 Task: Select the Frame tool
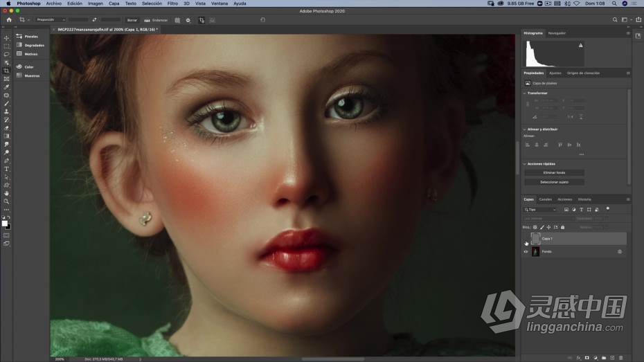coord(6,79)
